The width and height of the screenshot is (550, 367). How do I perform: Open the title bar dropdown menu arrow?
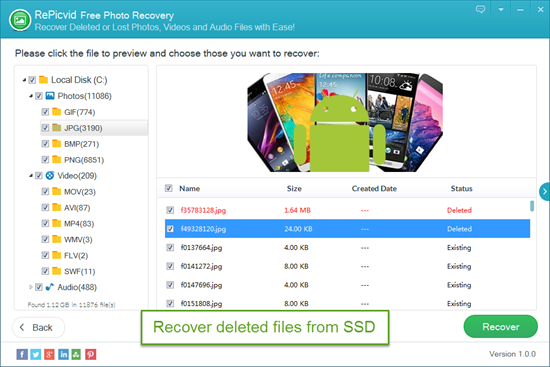[501, 9]
